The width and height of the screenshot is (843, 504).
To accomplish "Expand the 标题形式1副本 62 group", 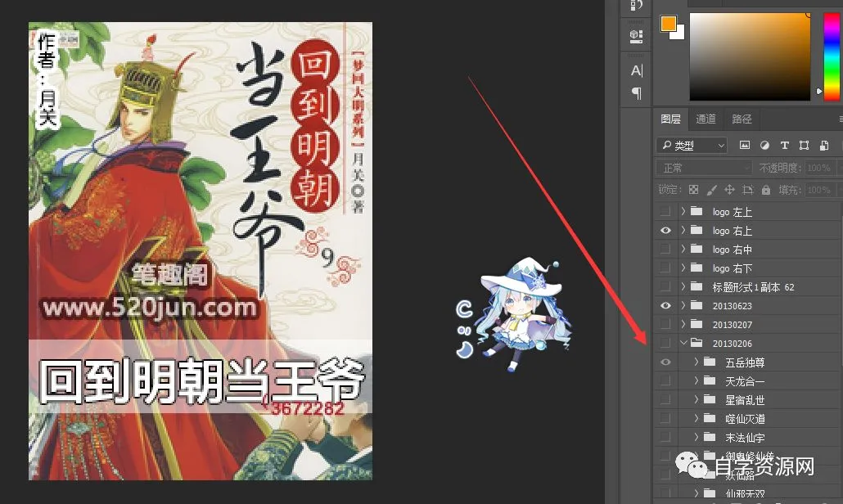I will (683, 286).
